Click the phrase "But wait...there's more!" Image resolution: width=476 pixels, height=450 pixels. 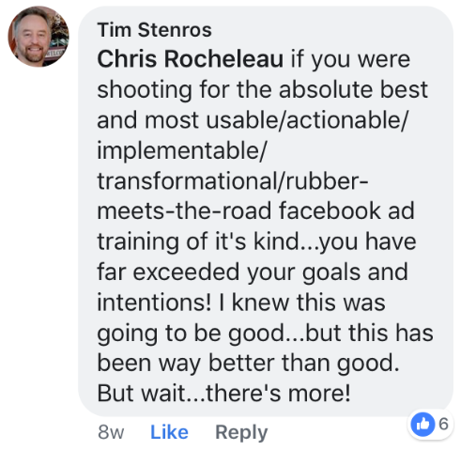(223, 393)
